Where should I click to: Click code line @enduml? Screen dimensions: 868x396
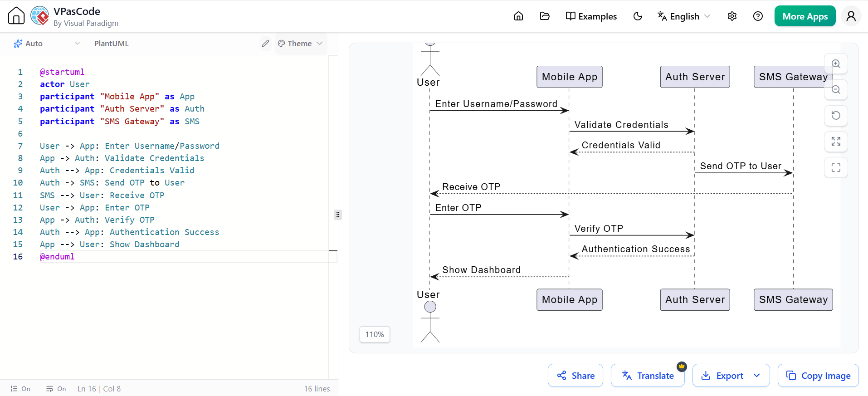(57, 257)
